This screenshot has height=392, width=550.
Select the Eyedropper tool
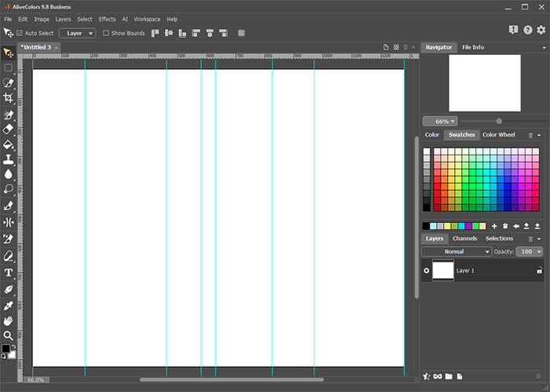pos(8,306)
